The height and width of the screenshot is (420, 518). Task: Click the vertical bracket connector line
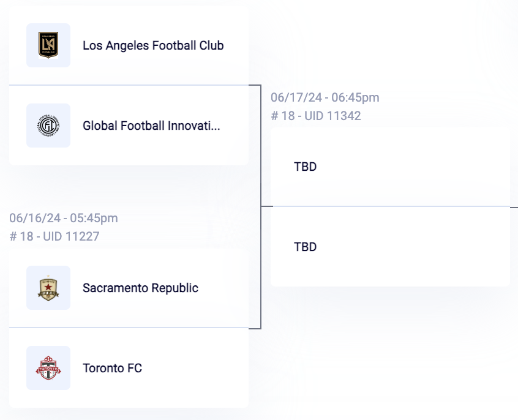click(261, 207)
